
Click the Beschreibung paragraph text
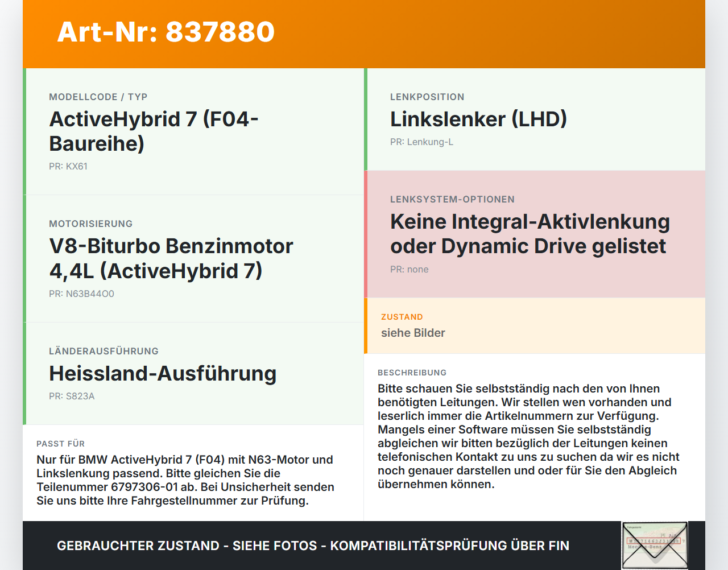point(528,436)
